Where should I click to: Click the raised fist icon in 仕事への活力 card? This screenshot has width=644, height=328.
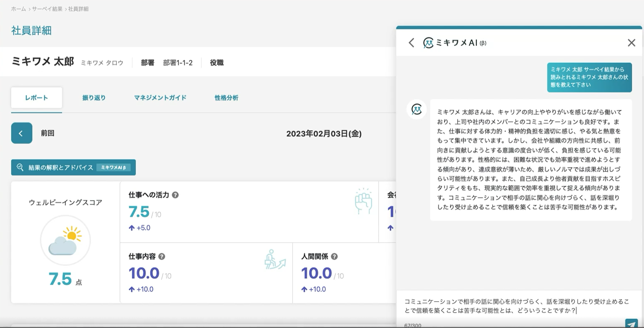click(x=363, y=201)
